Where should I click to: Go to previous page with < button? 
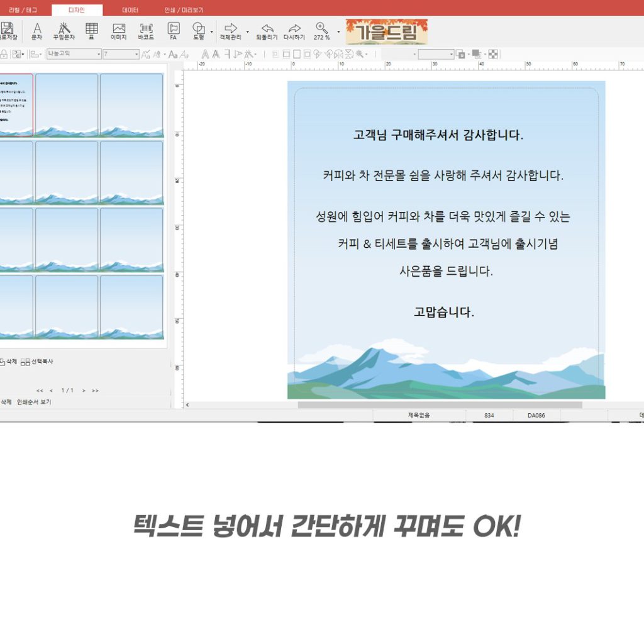click(51, 391)
